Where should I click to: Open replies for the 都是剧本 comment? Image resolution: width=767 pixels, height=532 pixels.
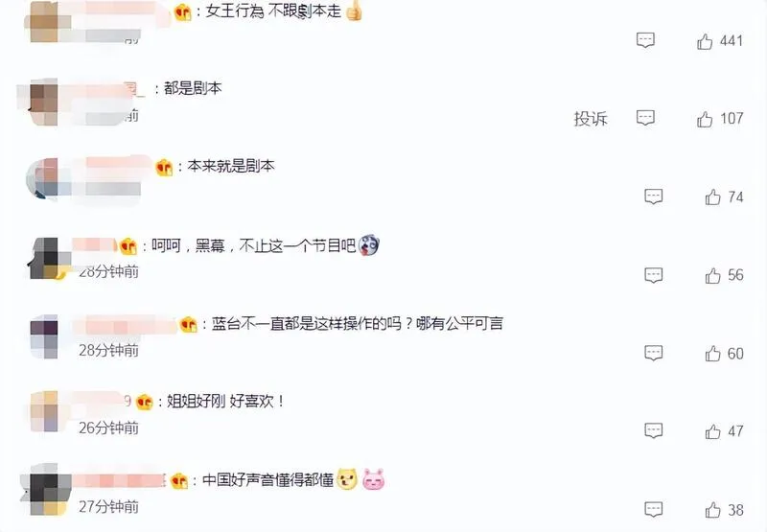(645, 118)
